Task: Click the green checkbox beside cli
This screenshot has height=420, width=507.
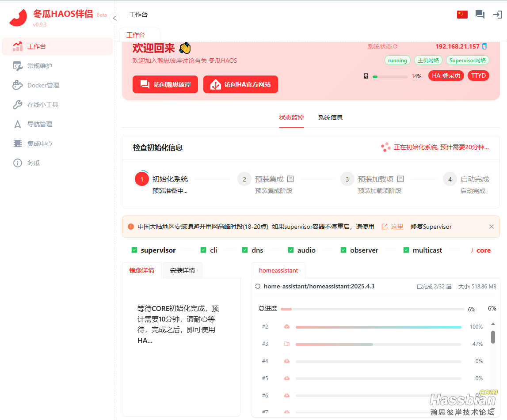Action: point(203,250)
